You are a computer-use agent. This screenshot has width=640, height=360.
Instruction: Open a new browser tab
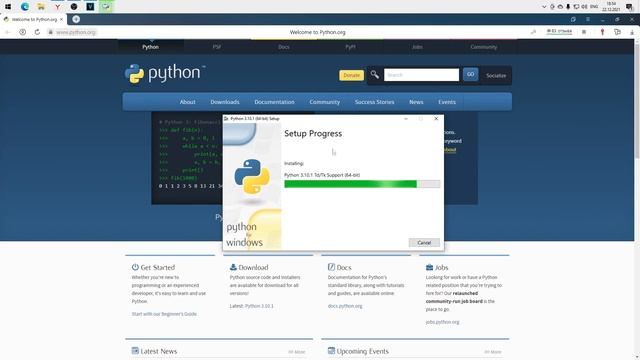[x=76, y=19]
